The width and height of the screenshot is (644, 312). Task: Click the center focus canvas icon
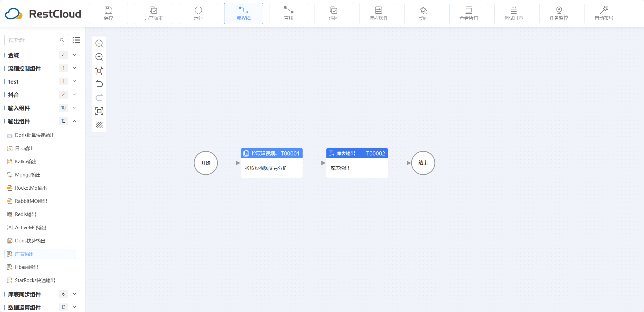(99, 70)
